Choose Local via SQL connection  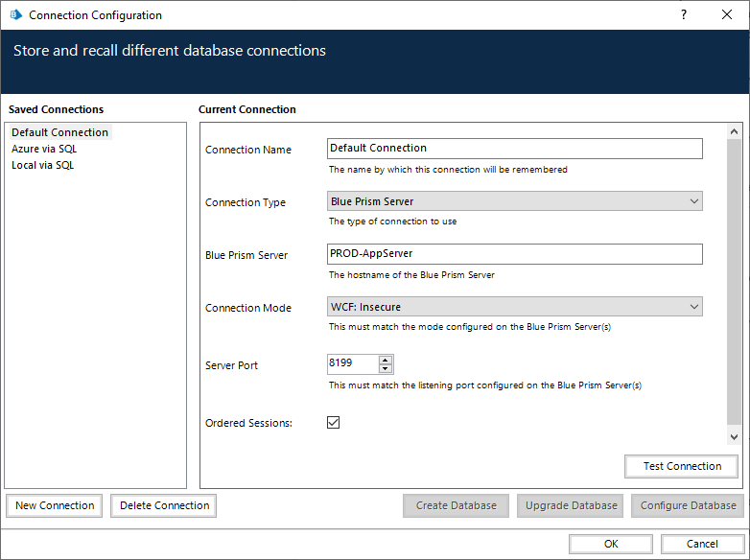pyautogui.click(x=42, y=165)
